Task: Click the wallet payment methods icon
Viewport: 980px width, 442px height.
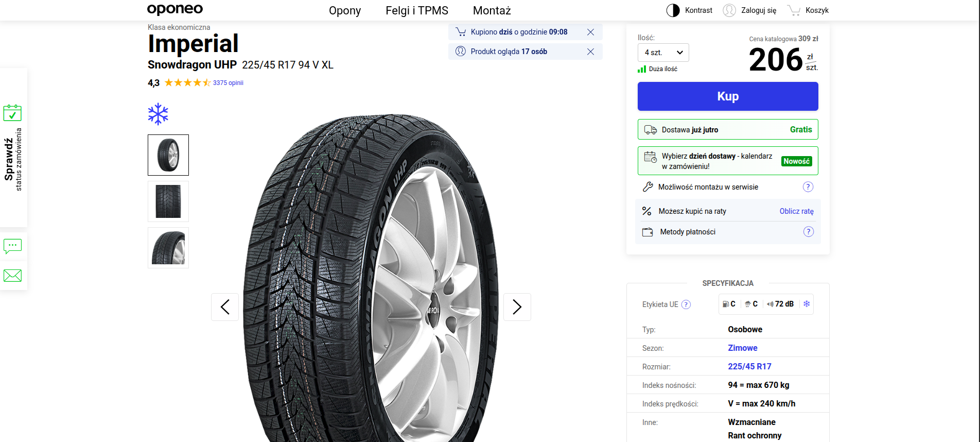Action: (647, 232)
